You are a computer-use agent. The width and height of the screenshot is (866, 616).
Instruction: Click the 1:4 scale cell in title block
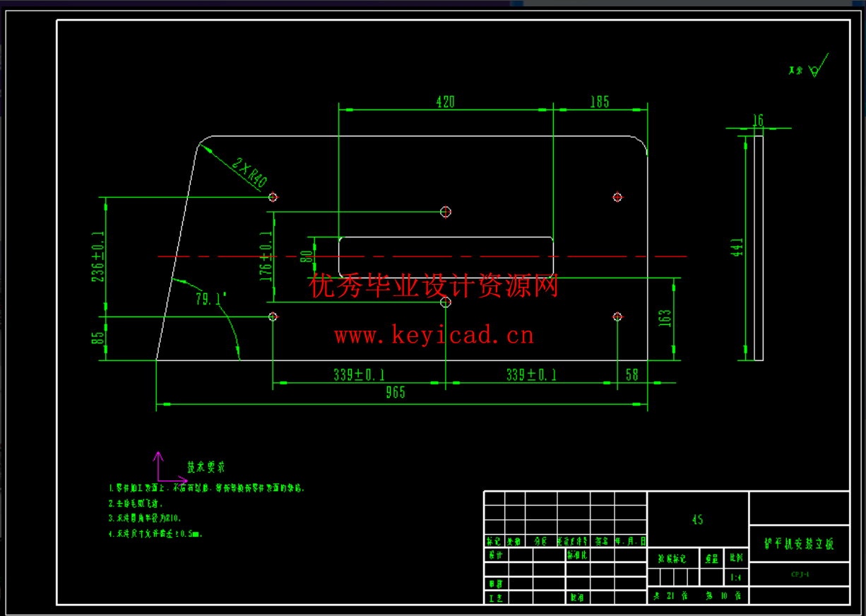[736, 577]
